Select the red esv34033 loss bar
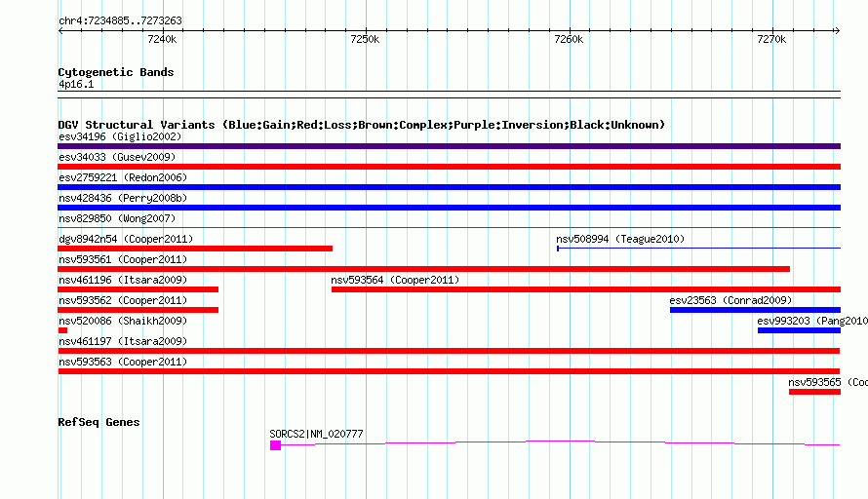Image resolution: width=868 pixels, height=499 pixels. (449, 167)
